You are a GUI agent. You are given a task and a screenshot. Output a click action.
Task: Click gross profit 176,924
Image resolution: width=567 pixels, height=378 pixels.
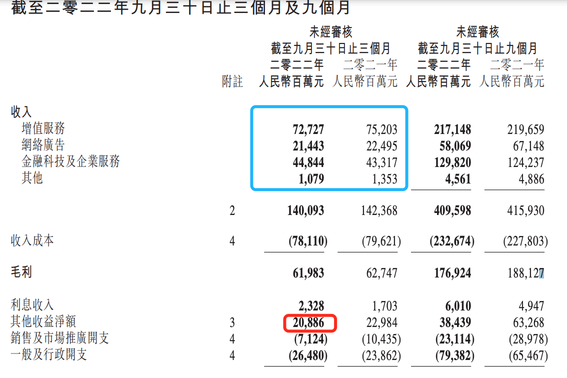[x=453, y=273]
